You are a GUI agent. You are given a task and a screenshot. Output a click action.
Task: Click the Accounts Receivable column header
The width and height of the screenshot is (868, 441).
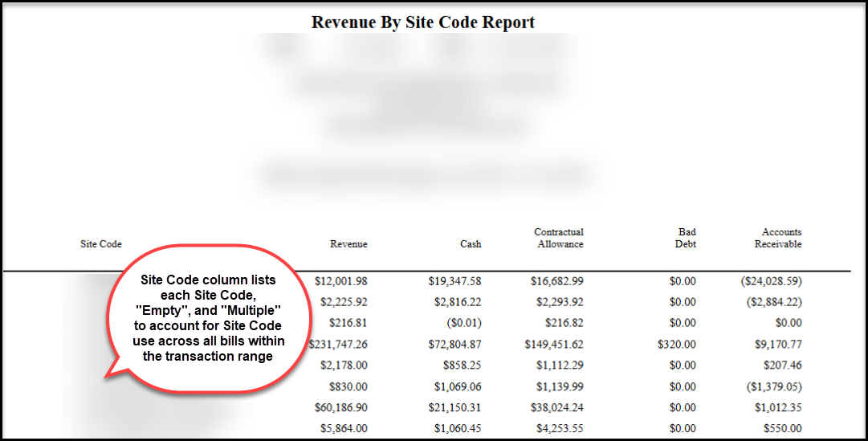click(x=777, y=238)
